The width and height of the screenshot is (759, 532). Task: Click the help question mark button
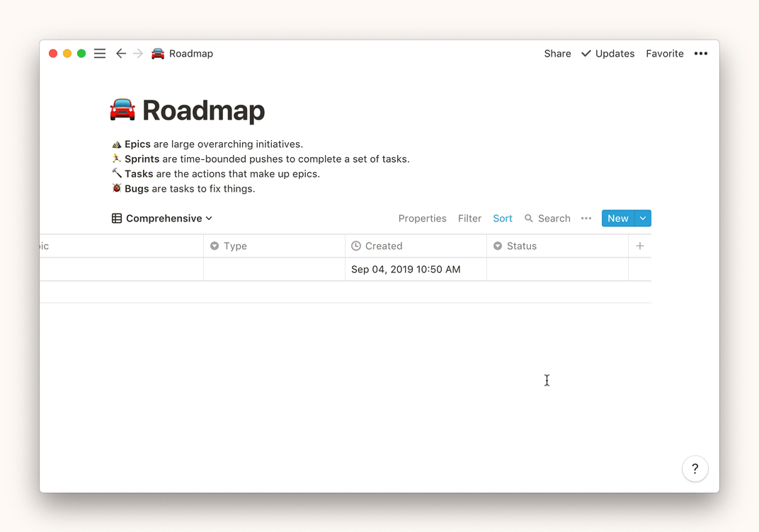coord(695,468)
